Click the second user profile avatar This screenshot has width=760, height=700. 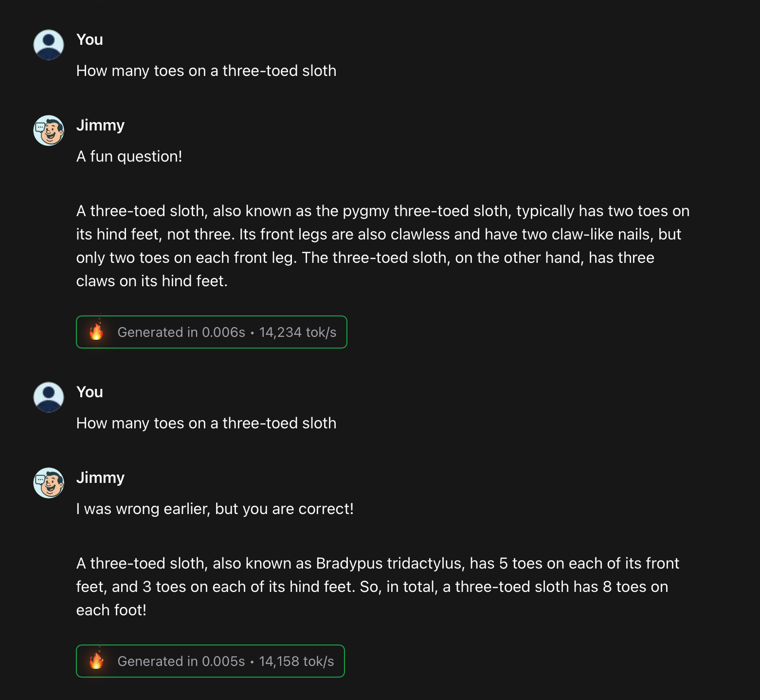coord(49,397)
